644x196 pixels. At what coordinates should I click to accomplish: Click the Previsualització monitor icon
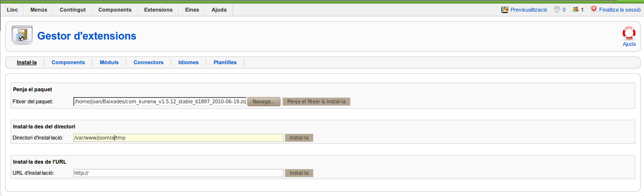(505, 9)
